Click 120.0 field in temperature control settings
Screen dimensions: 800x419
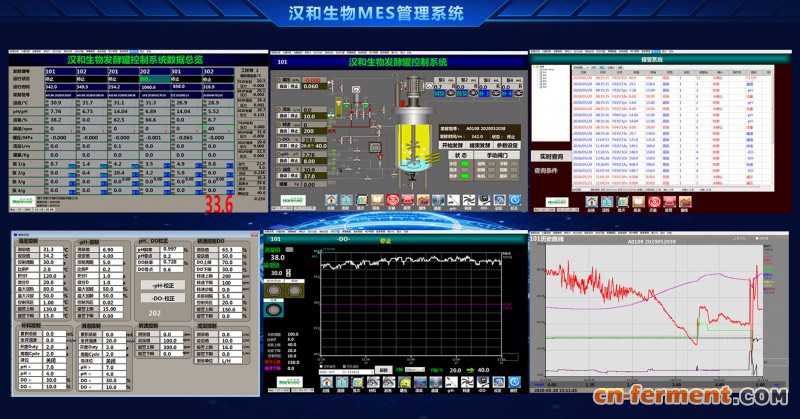(51, 276)
